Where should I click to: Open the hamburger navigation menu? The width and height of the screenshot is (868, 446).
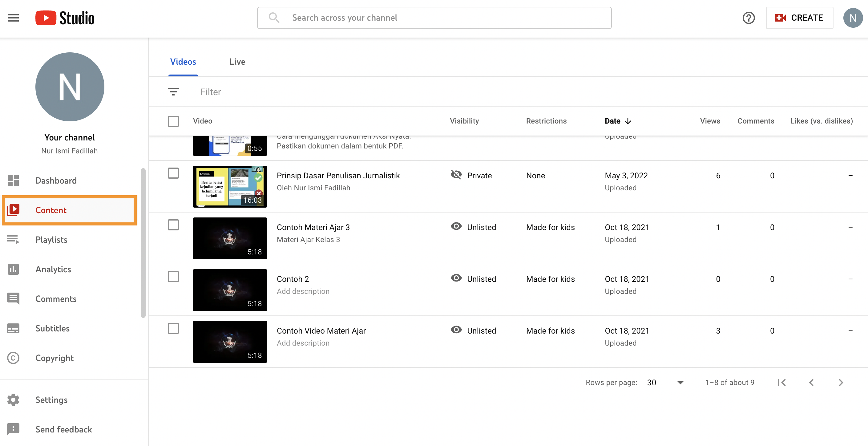pyautogui.click(x=13, y=18)
